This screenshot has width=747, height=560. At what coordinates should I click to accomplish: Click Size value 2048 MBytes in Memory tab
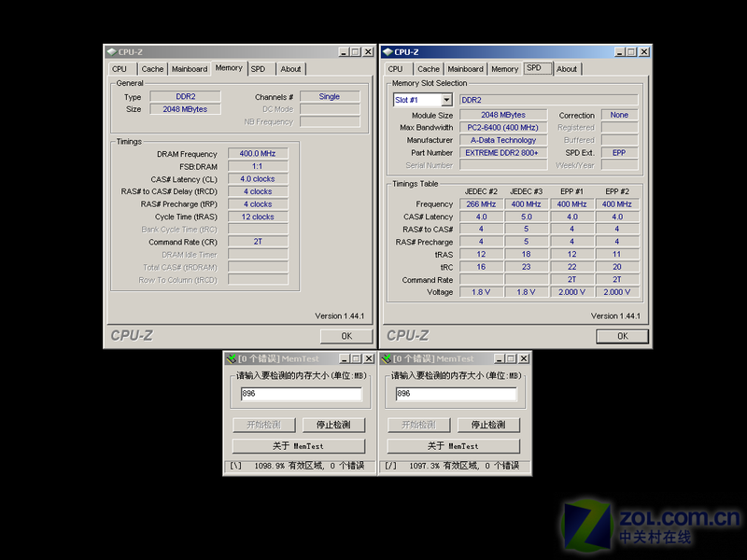coord(185,109)
